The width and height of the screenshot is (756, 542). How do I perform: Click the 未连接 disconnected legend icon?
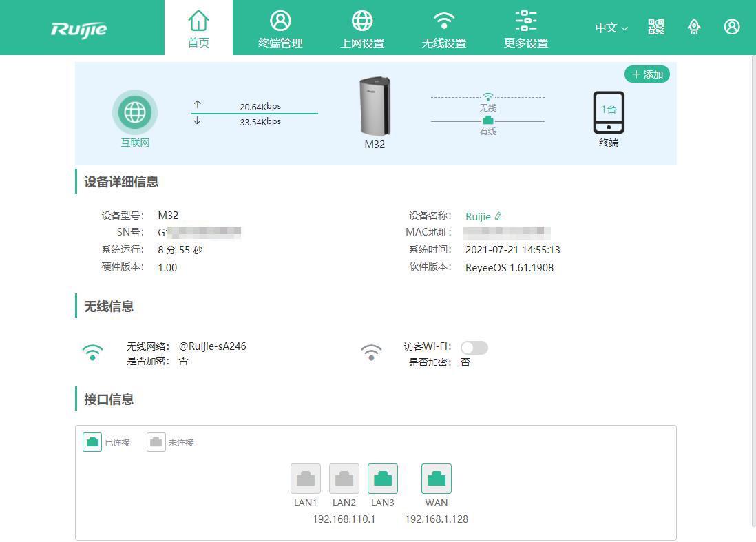(156, 441)
